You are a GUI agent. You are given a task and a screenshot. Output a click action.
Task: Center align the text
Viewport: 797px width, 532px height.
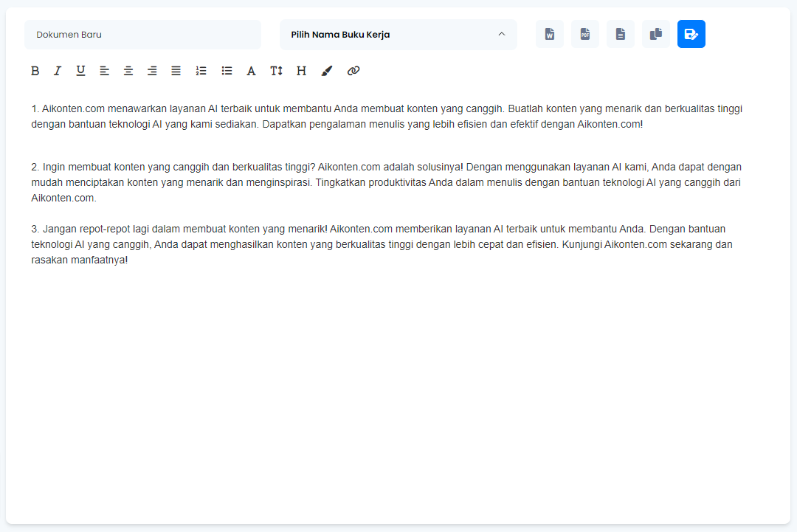[128, 71]
